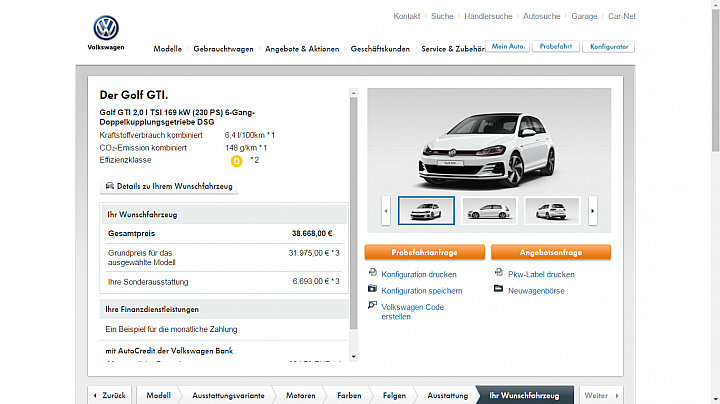The image size is (720, 404).
Task: Click the orange Angebotsanfrage button
Action: pos(551,252)
